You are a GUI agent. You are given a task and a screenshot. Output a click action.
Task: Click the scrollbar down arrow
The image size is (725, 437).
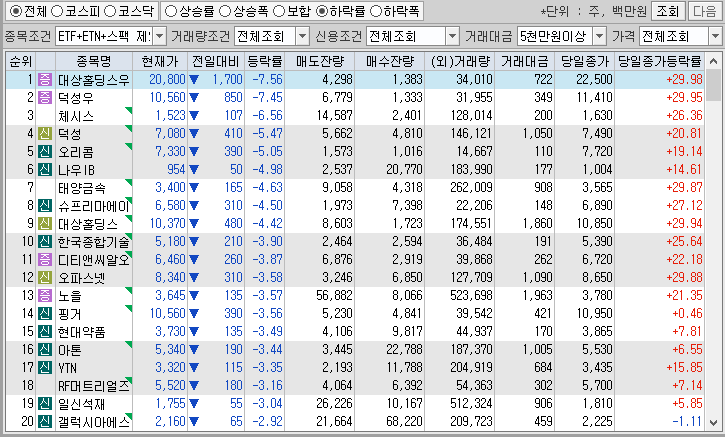pyautogui.click(x=713, y=423)
